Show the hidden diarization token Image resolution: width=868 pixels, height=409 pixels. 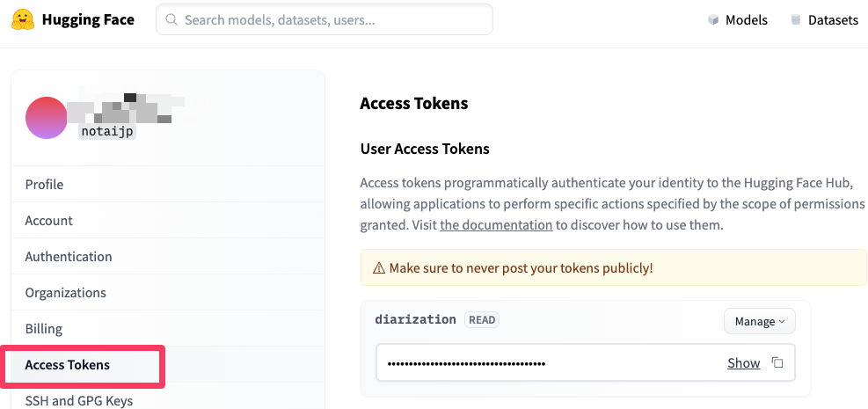point(743,363)
